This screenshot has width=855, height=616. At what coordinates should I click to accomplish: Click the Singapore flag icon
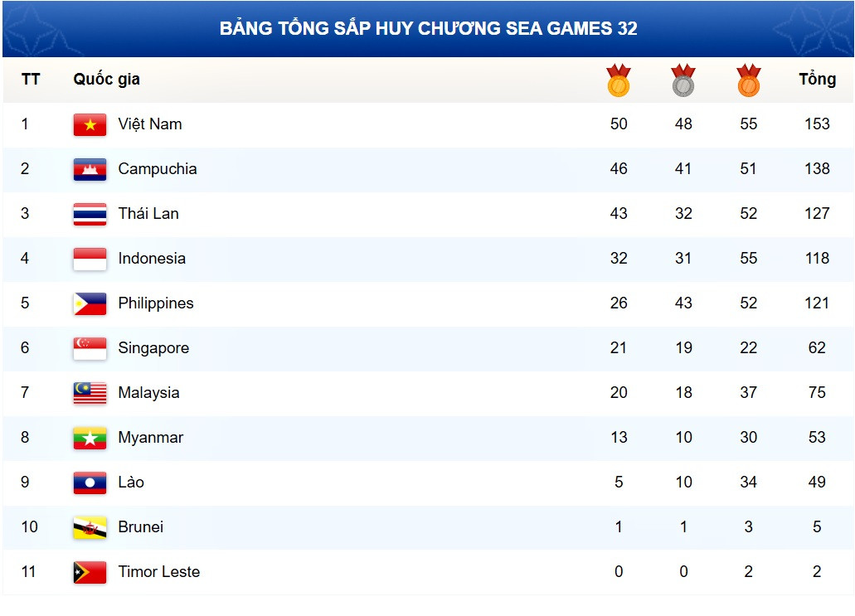pos(90,348)
